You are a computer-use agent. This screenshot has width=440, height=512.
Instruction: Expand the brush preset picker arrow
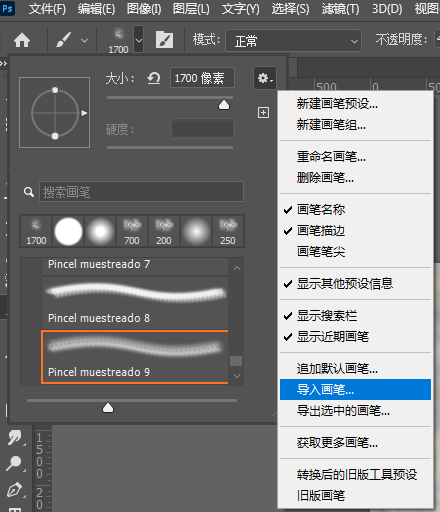pyautogui.click(x=139, y=40)
